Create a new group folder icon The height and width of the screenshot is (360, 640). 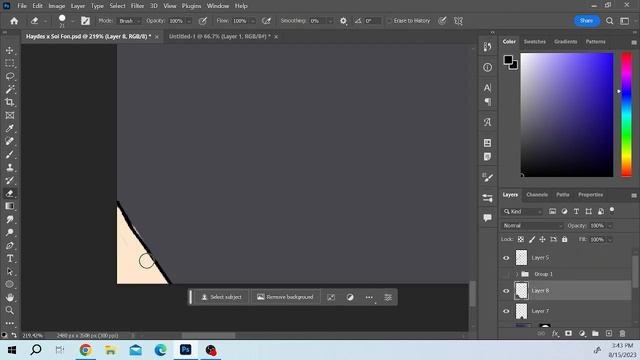tap(595, 333)
